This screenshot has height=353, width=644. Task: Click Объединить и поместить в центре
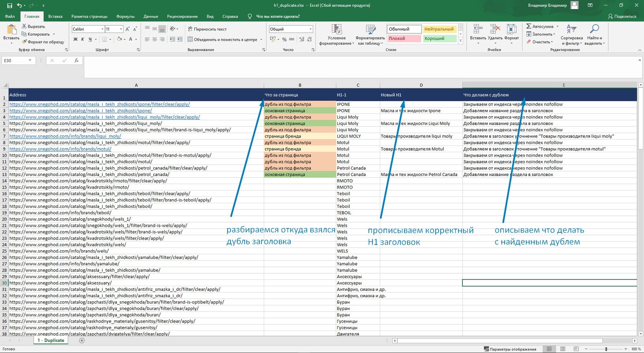(222, 39)
